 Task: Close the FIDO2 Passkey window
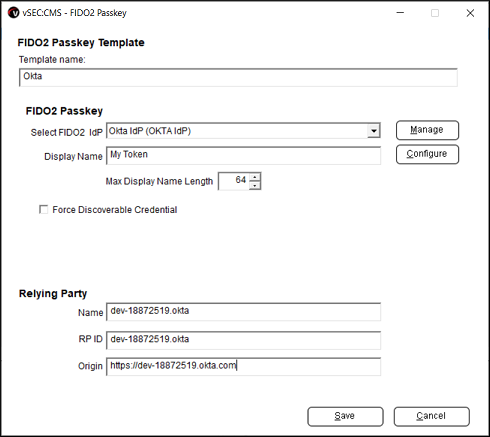pyautogui.click(x=470, y=13)
